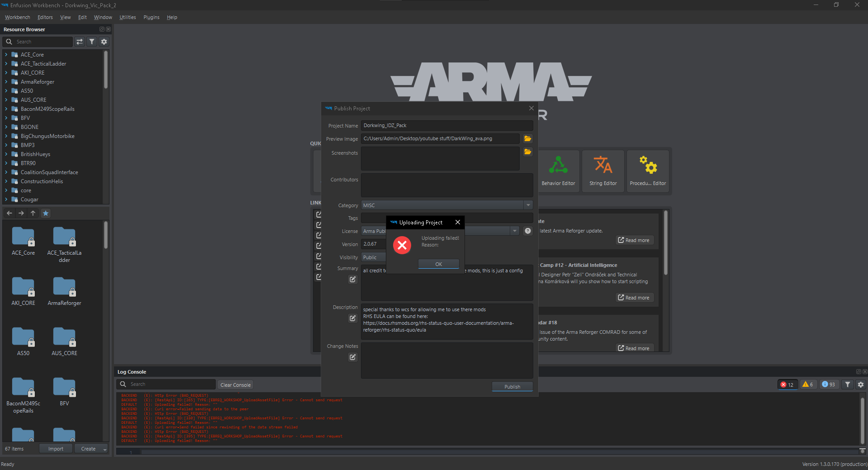Image resolution: width=868 pixels, height=470 pixels.
Task: Browse for preview image file
Action: pos(527,138)
